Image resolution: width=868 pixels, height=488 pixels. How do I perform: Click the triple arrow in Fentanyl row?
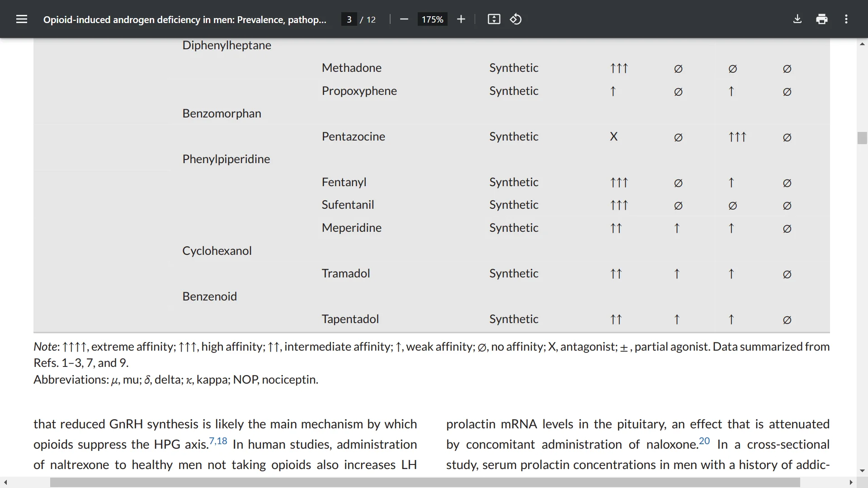tap(619, 182)
